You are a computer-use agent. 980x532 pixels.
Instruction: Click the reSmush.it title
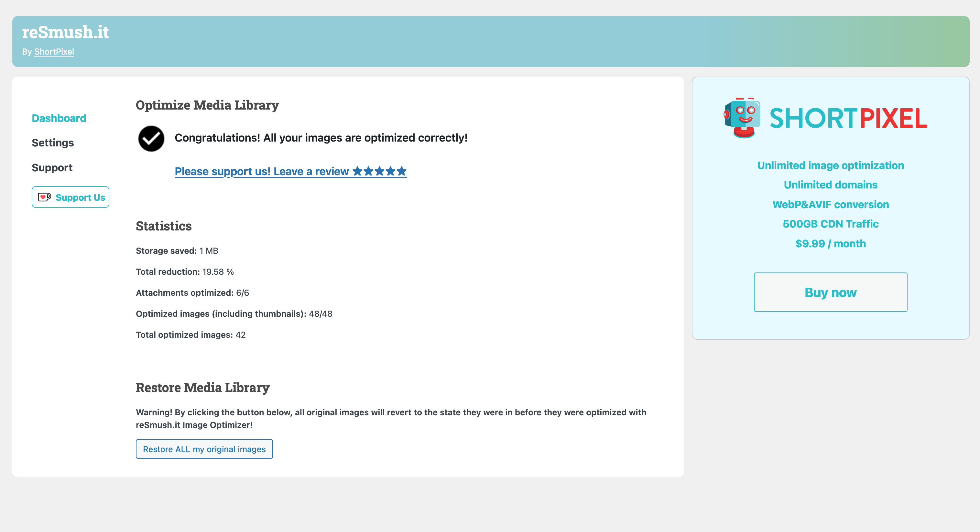point(65,32)
